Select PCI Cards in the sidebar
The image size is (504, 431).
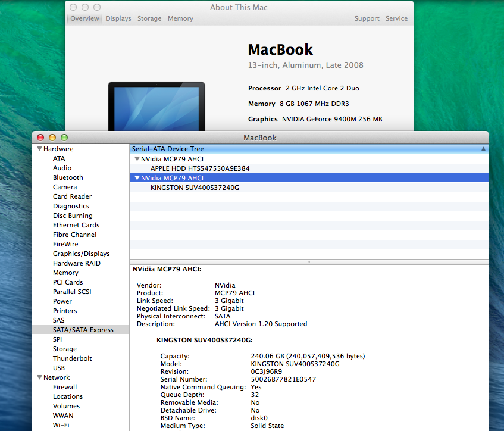(68, 282)
